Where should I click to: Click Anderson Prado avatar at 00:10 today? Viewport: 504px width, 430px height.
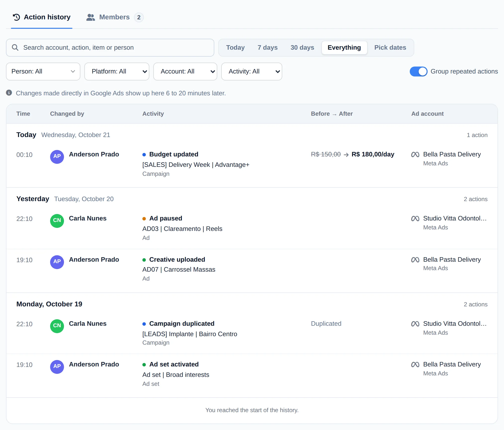point(57,156)
